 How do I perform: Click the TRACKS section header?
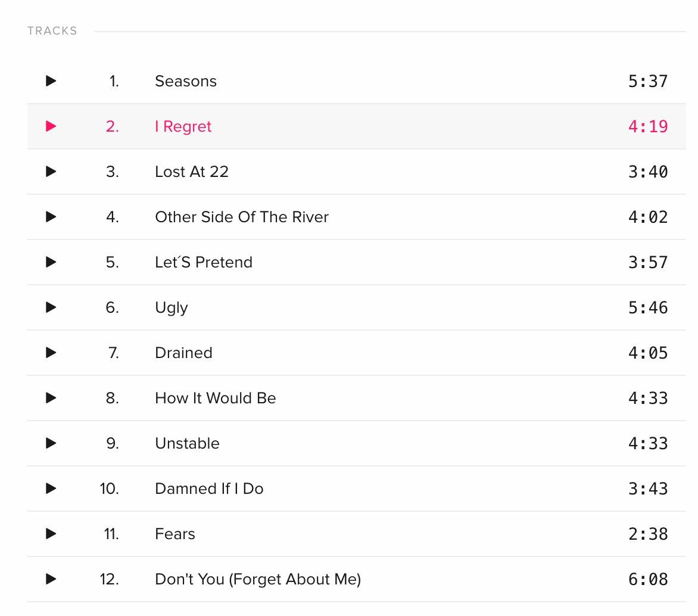(x=52, y=31)
